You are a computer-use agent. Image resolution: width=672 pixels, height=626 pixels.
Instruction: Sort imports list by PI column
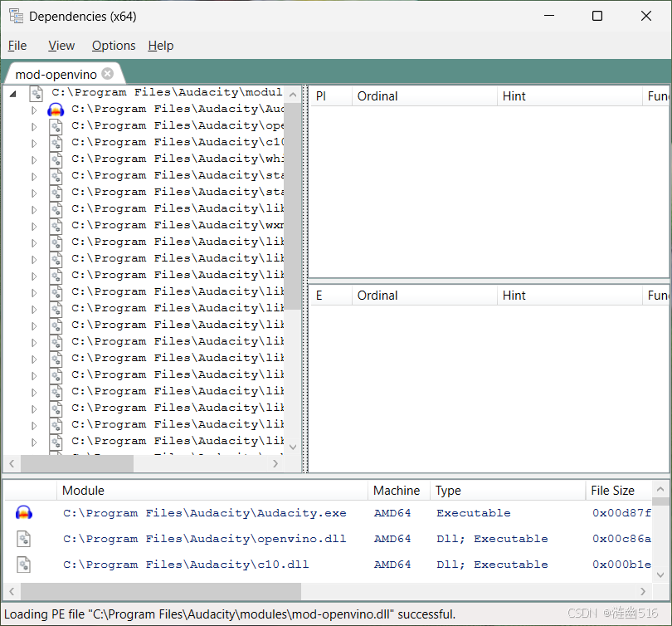coord(330,96)
